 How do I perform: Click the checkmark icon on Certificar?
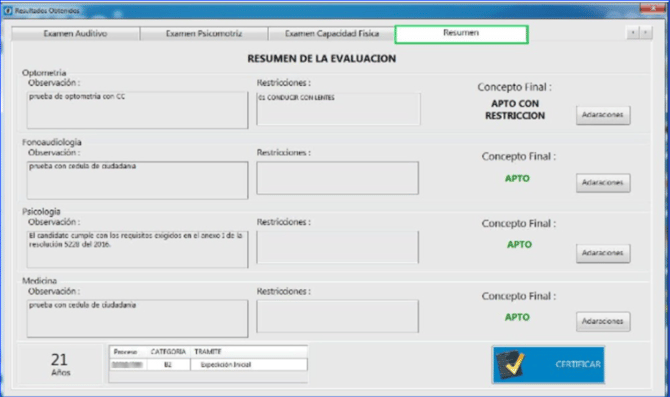(511, 365)
